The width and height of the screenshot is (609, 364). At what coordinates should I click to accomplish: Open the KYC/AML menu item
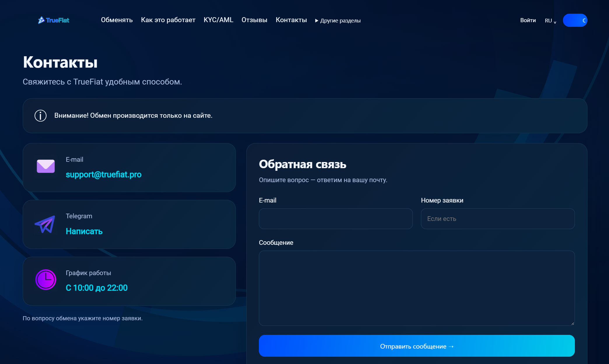click(218, 20)
